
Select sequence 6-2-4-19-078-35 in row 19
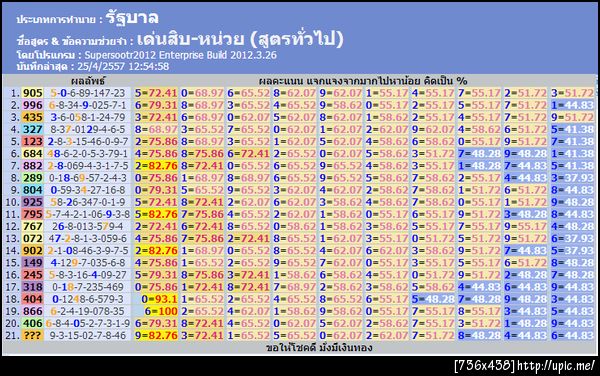(88, 311)
